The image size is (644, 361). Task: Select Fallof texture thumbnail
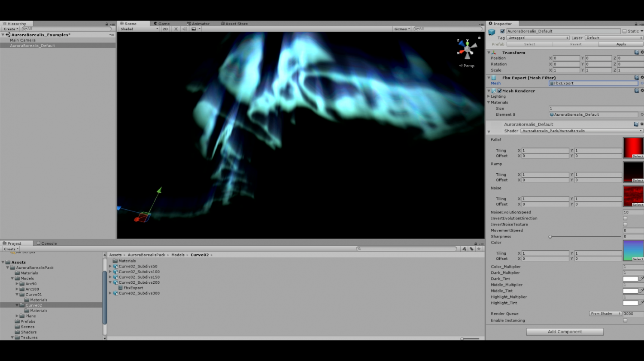[x=633, y=148]
